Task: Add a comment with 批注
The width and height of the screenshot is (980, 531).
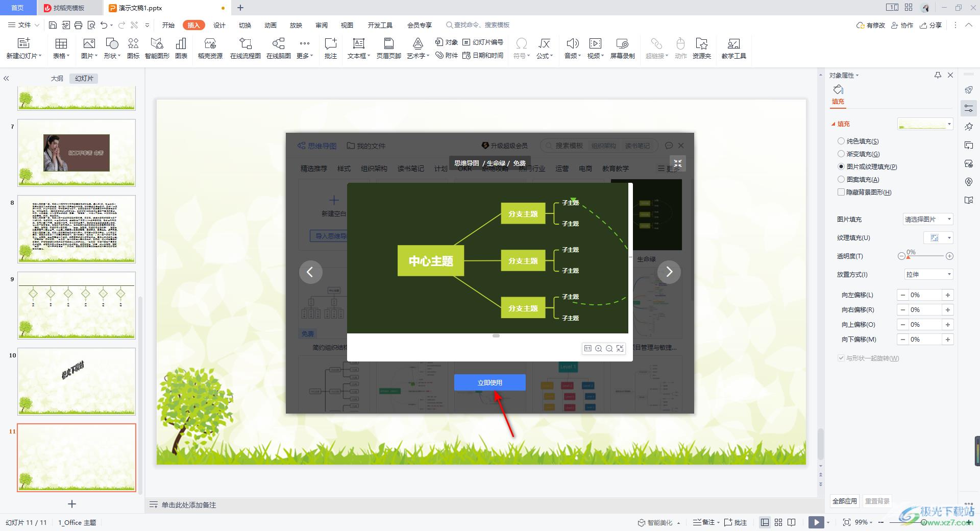Action: coord(331,49)
